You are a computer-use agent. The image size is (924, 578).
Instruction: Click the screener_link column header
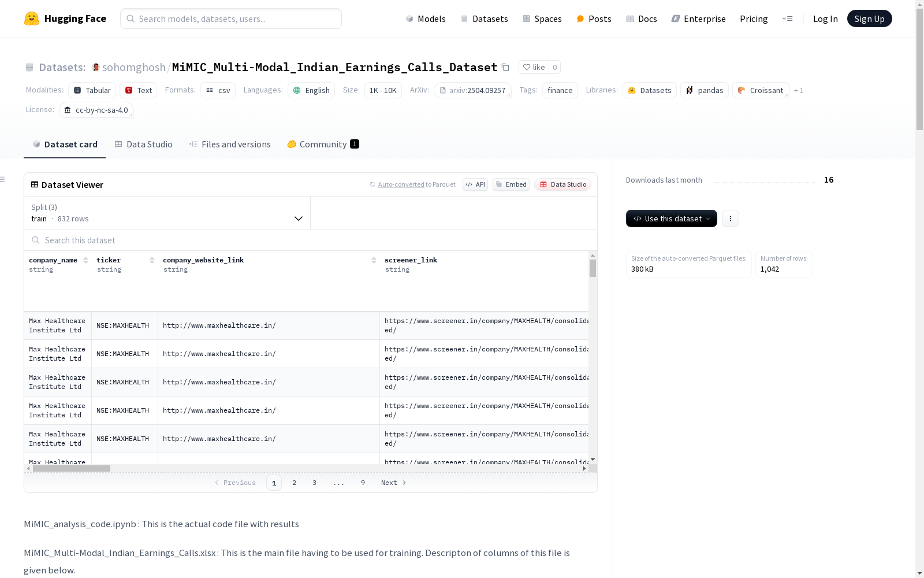(x=411, y=260)
